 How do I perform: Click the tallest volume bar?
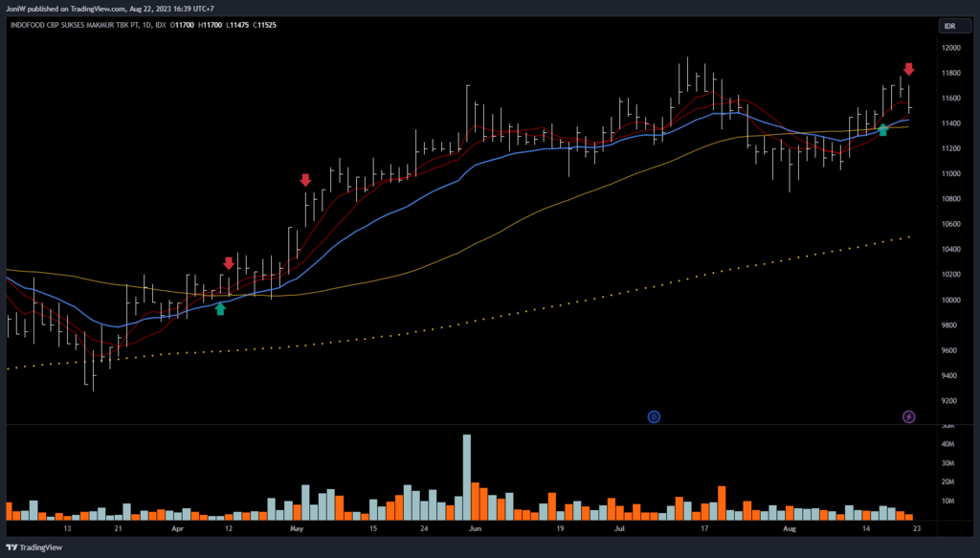[x=467, y=477]
